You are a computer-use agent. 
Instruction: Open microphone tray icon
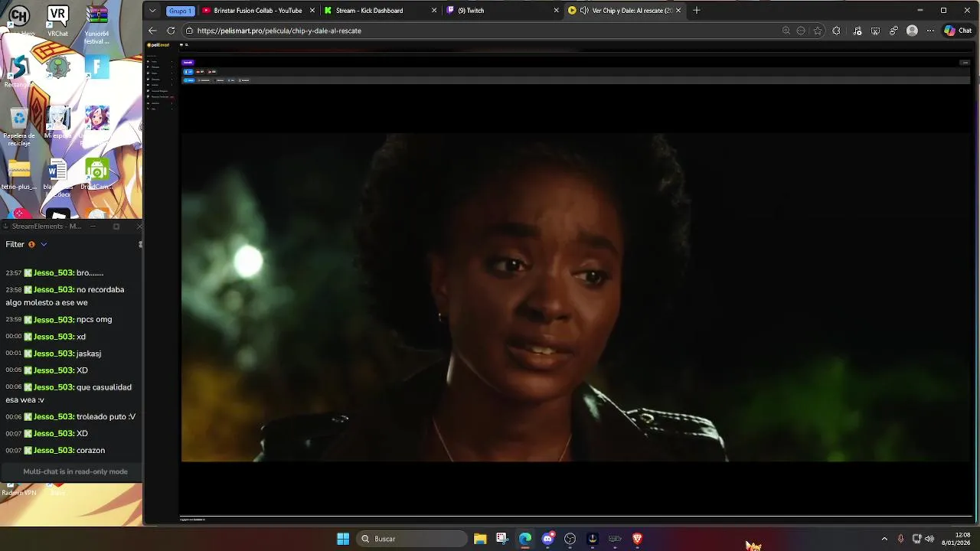900,539
